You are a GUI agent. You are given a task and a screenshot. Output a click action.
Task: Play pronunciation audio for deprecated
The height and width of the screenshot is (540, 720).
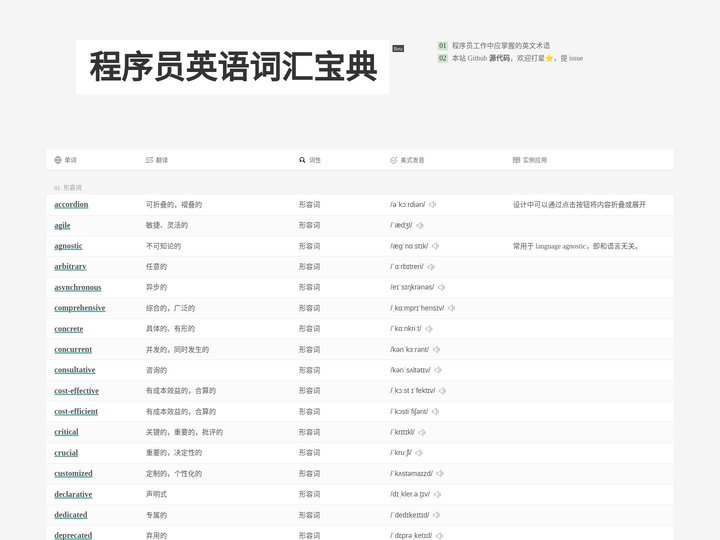[x=439, y=535]
